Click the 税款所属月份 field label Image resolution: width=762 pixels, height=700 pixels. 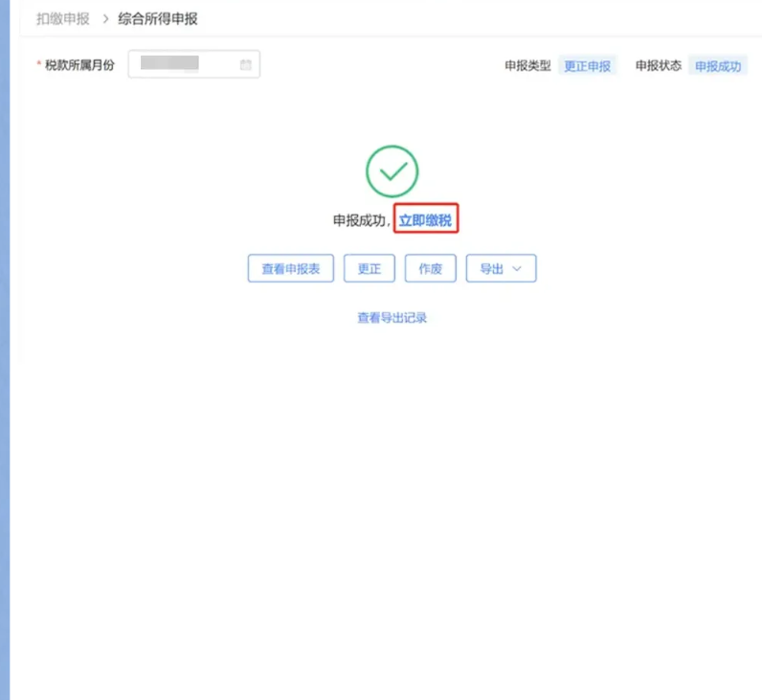(79, 65)
